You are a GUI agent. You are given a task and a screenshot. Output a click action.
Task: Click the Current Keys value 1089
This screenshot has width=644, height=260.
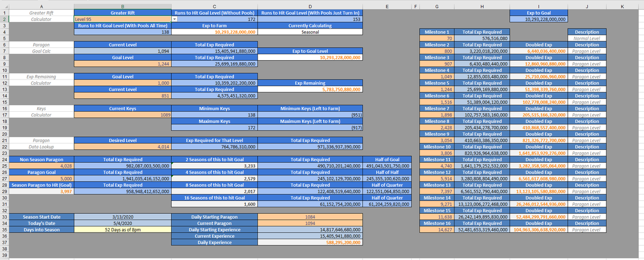click(122, 115)
